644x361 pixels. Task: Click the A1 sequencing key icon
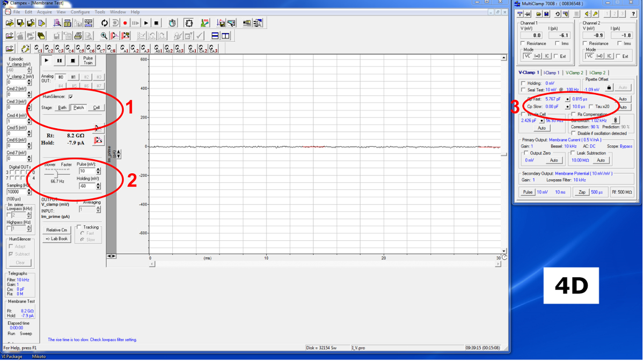(x=124, y=49)
